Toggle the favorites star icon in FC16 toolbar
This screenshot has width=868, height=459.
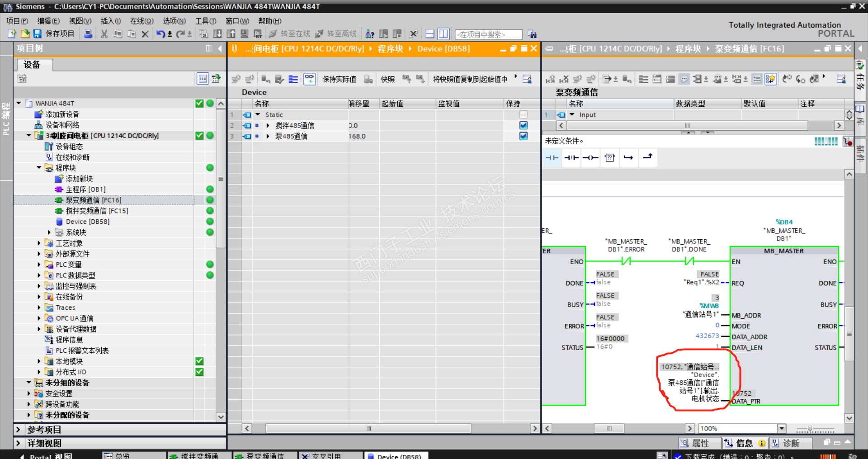pos(771,79)
